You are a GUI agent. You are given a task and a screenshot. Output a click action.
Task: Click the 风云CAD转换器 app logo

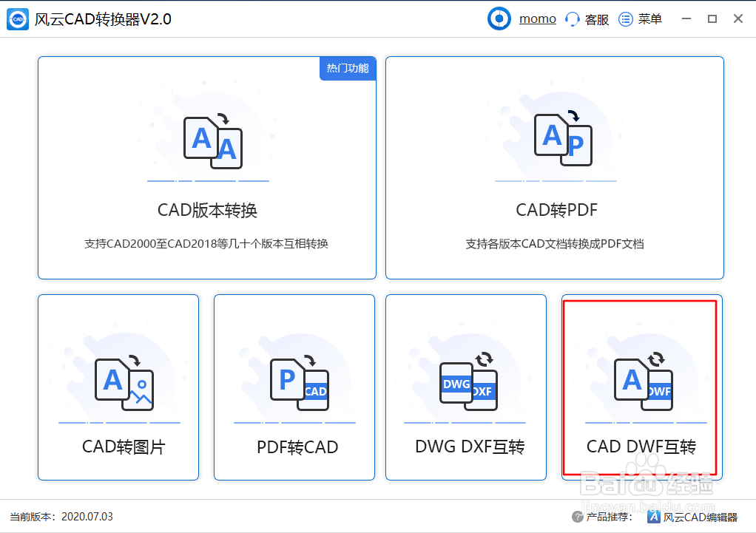[x=18, y=19]
